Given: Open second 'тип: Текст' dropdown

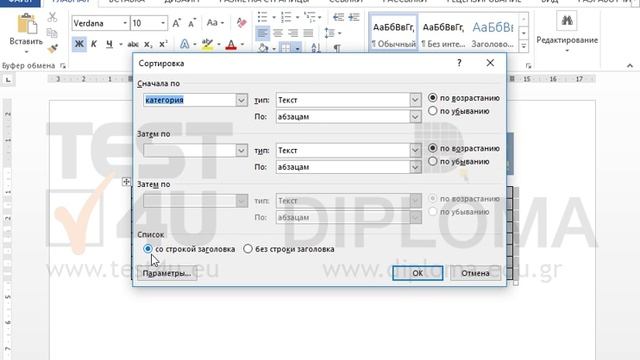Looking at the screenshot, I should click(415, 151).
